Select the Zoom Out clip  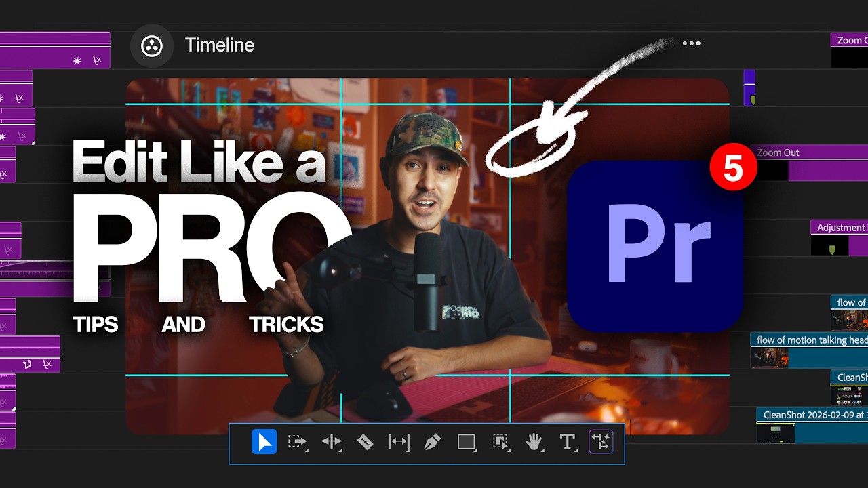[x=811, y=163]
